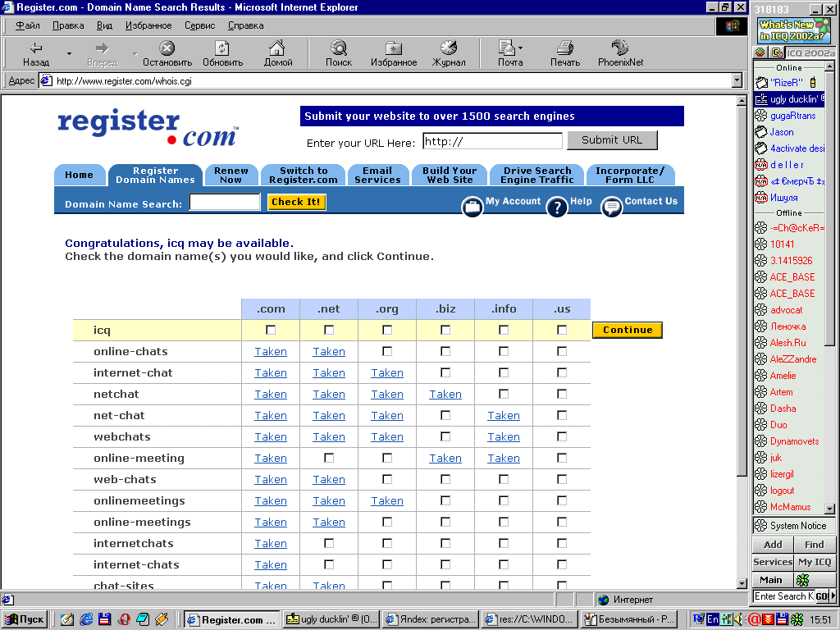Open the Home tab on register.com
The width and height of the screenshot is (840, 630).
pyautogui.click(x=80, y=176)
